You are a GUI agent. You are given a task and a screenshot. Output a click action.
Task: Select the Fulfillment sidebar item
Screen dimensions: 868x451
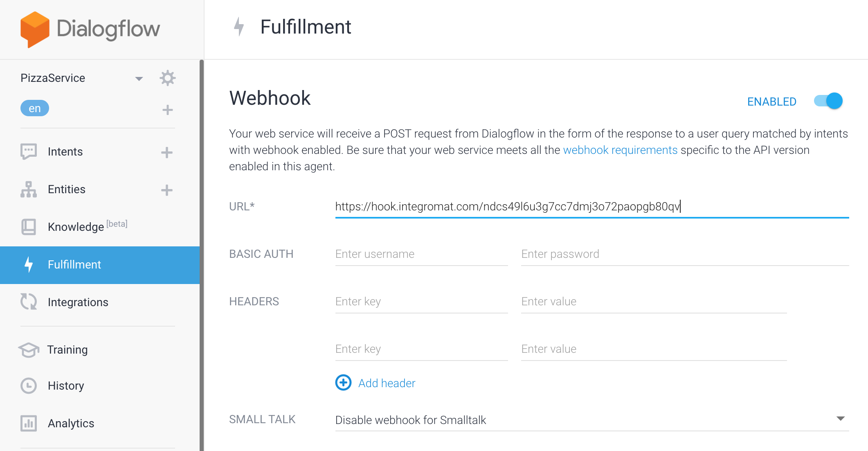coord(74,265)
